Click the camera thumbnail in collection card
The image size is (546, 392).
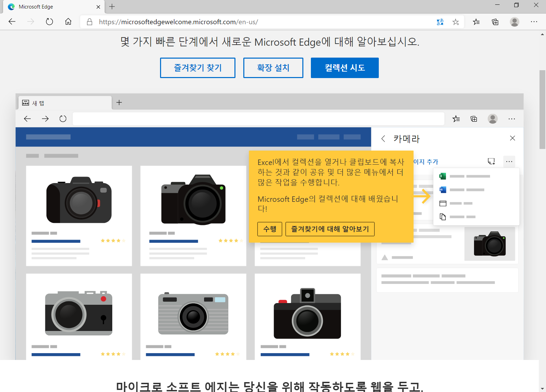pos(490,244)
